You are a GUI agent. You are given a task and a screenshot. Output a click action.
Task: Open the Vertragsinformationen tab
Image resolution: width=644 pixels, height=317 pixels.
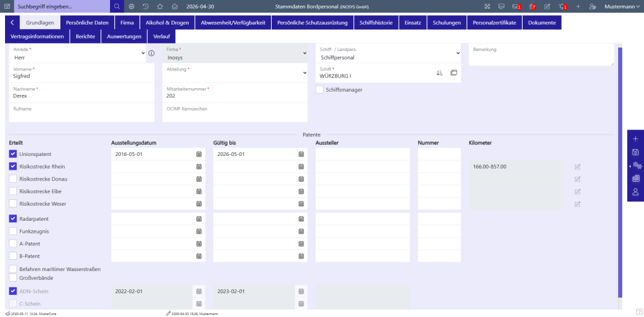click(x=37, y=36)
